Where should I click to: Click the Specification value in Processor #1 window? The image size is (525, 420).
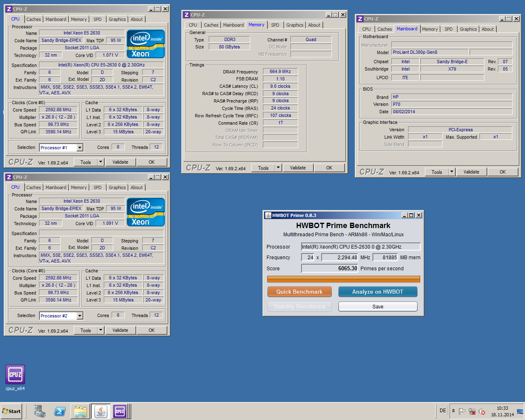click(x=101, y=65)
